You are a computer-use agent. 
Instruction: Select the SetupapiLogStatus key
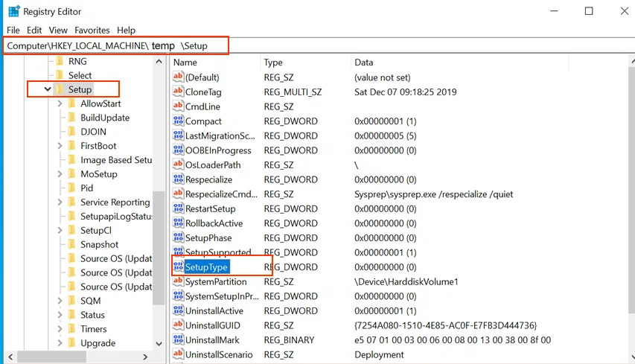[x=116, y=216]
